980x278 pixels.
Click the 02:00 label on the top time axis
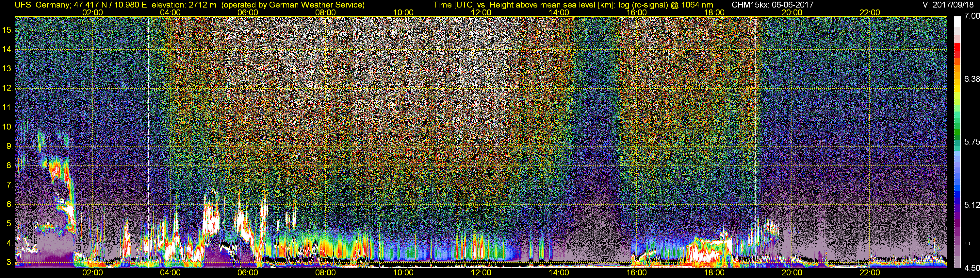point(92,12)
